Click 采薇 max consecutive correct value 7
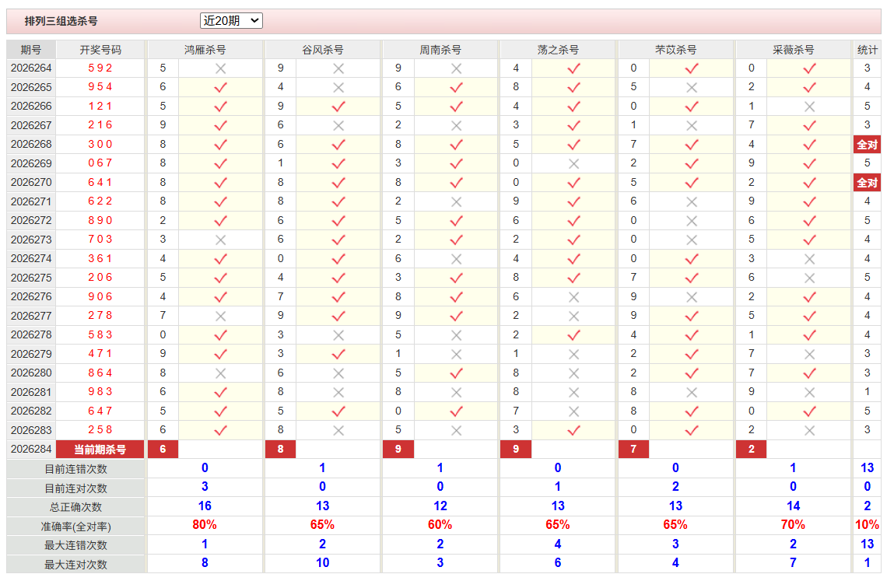 coord(793,562)
